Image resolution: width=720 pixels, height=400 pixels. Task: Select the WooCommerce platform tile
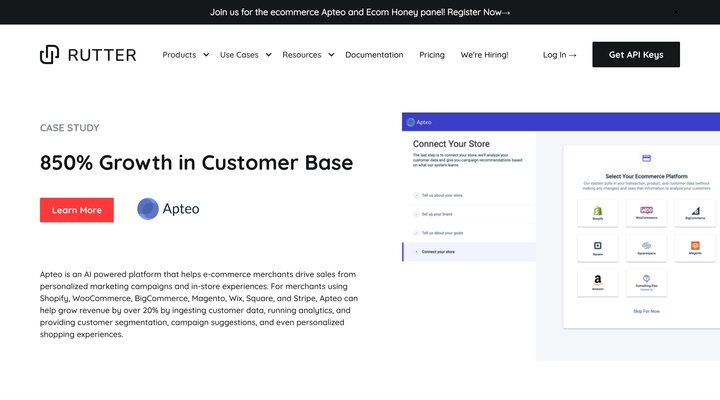tap(646, 212)
